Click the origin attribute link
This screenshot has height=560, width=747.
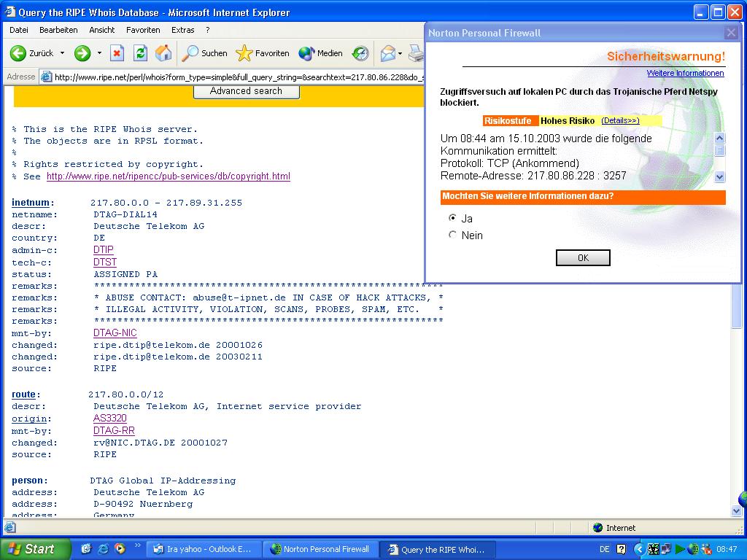[x=29, y=419]
